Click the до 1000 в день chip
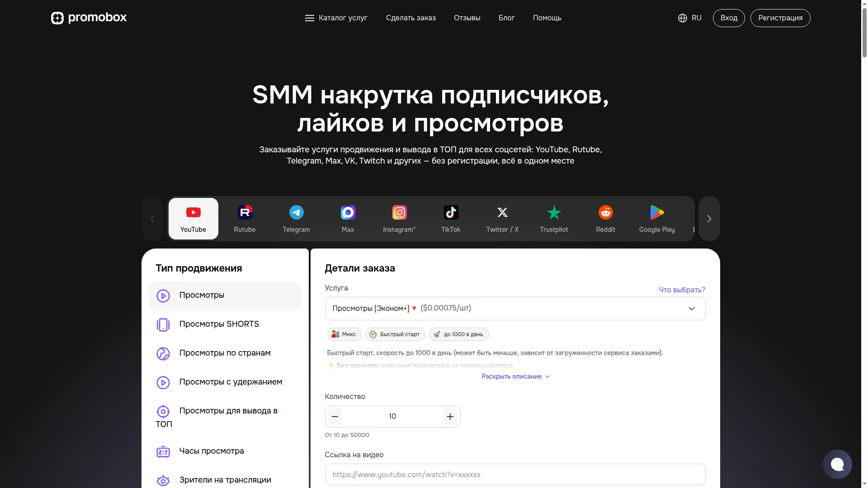This screenshot has width=868, height=488. [459, 334]
